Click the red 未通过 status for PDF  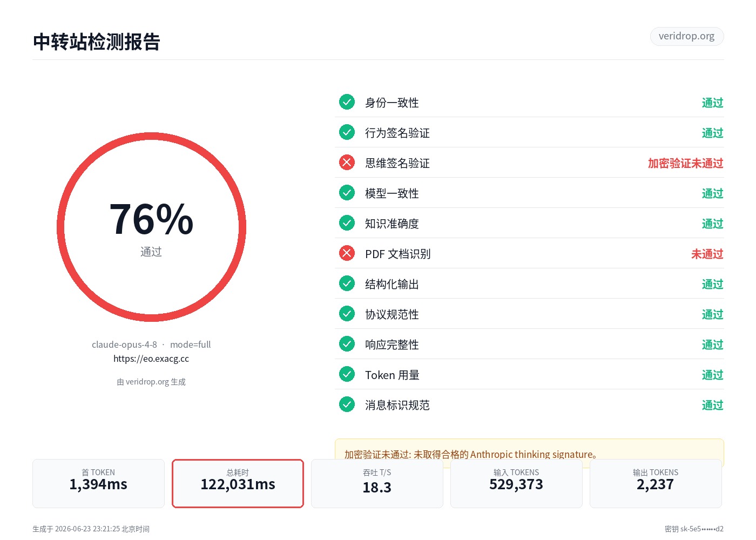[707, 254]
